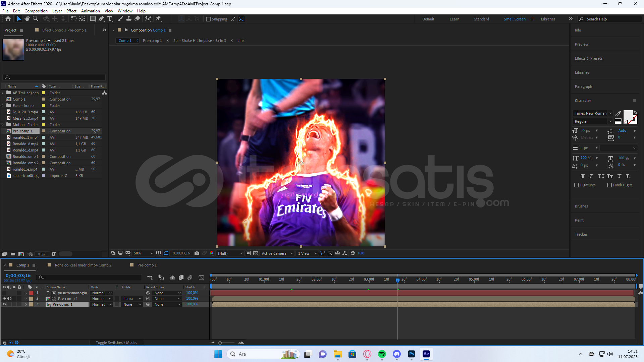The width and height of the screenshot is (644, 362).
Task: Go to the Home screen icon
Action: point(8,19)
